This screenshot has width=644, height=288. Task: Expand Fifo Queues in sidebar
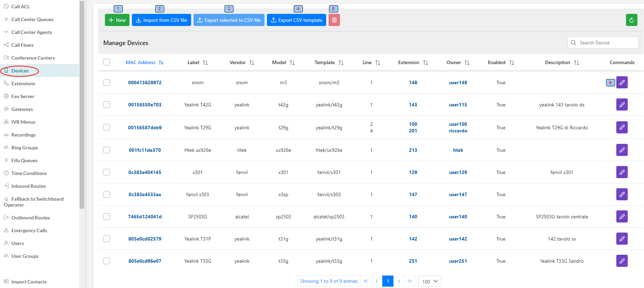click(x=39, y=160)
